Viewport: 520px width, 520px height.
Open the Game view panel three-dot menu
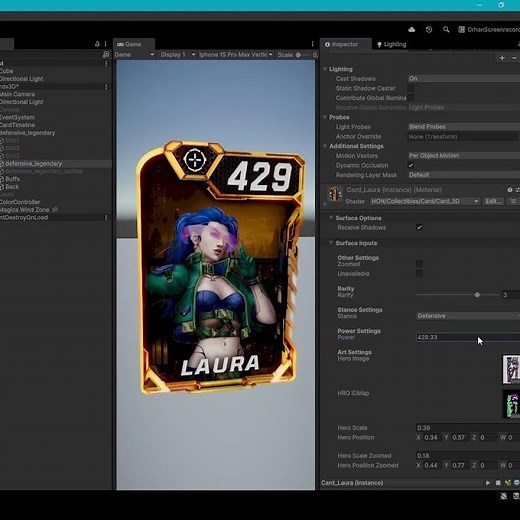tap(312, 44)
